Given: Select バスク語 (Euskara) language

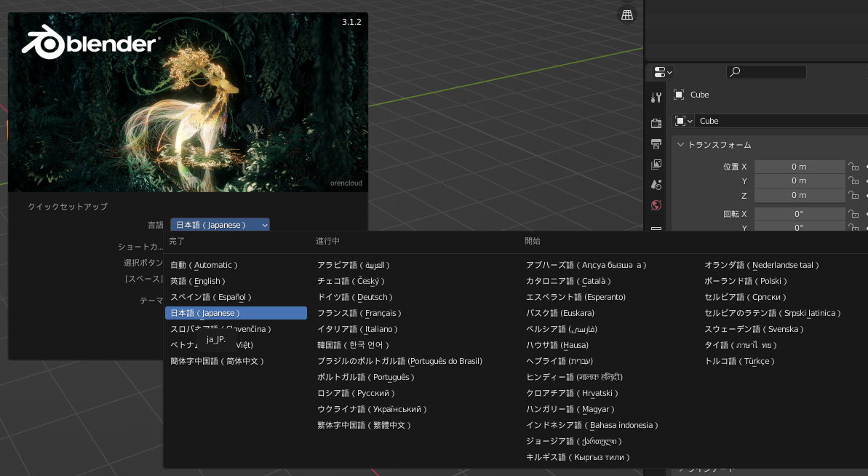Looking at the screenshot, I should coord(560,313).
